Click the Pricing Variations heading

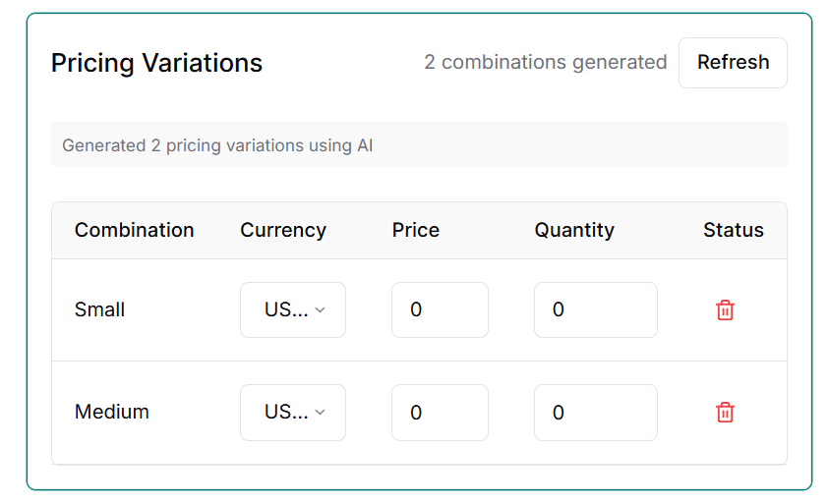click(x=156, y=64)
